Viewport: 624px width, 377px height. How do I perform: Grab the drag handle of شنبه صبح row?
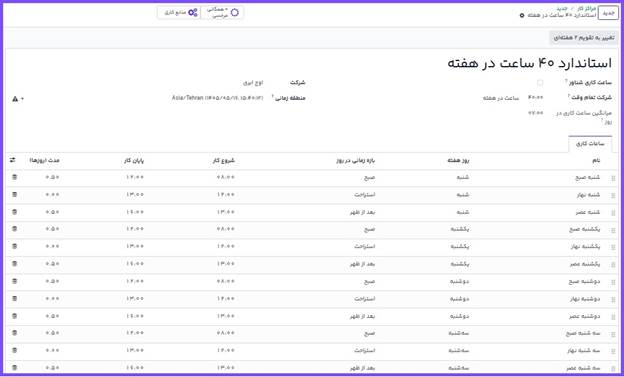point(613,178)
